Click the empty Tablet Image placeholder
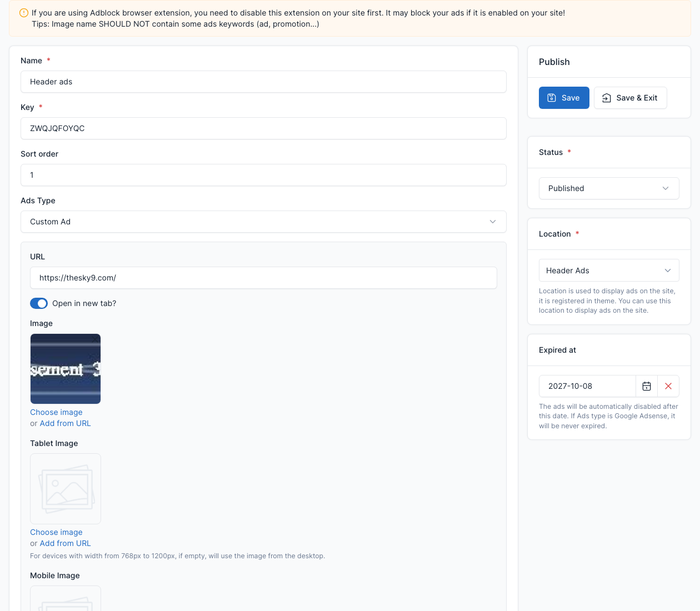700x611 pixels. [x=66, y=489]
